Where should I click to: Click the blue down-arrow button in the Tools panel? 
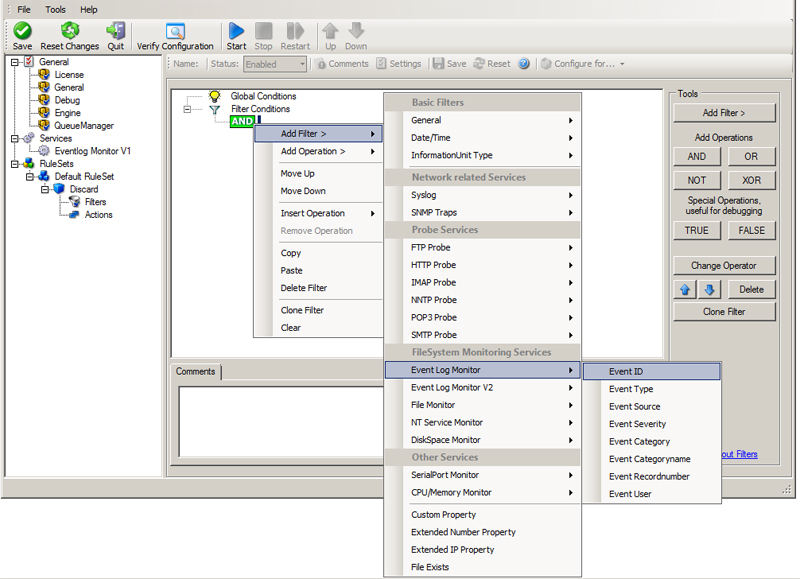coord(709,289)
